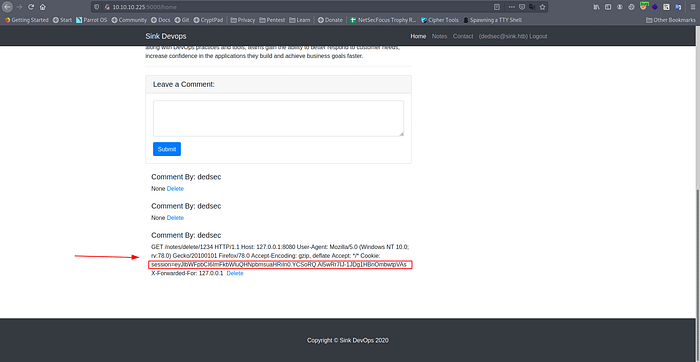The height and width of the screenshot is (362, 700).
Task: Delete the comment with X-Forwarded-For: 127.0.0.1
Action: click(235, 274)
